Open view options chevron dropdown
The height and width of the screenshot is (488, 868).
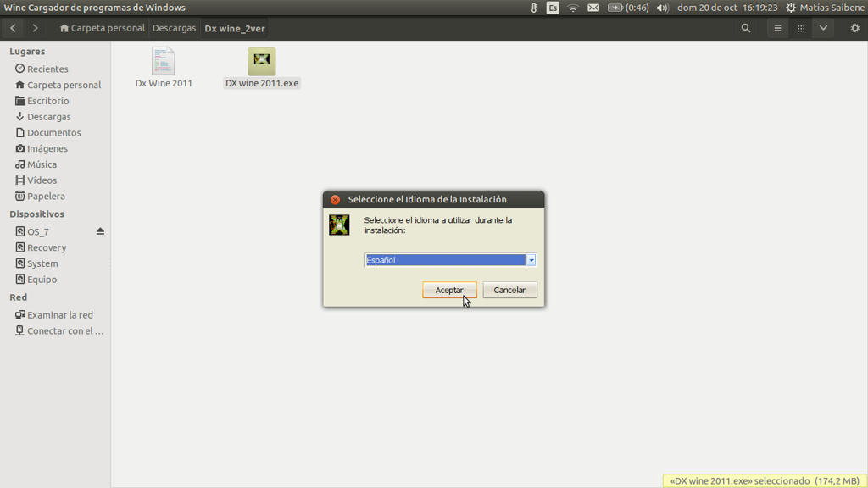pos(823,28)
